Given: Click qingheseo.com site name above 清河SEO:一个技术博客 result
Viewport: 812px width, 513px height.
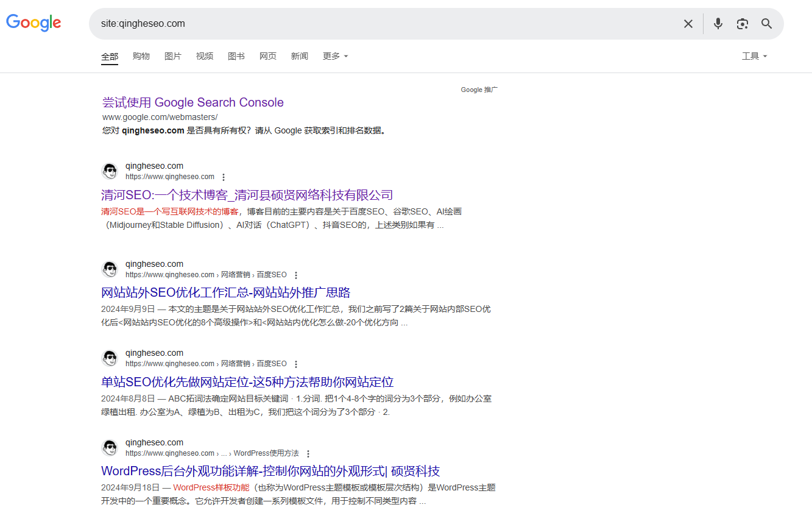Looking at the screenshot, I should (154, 166).
